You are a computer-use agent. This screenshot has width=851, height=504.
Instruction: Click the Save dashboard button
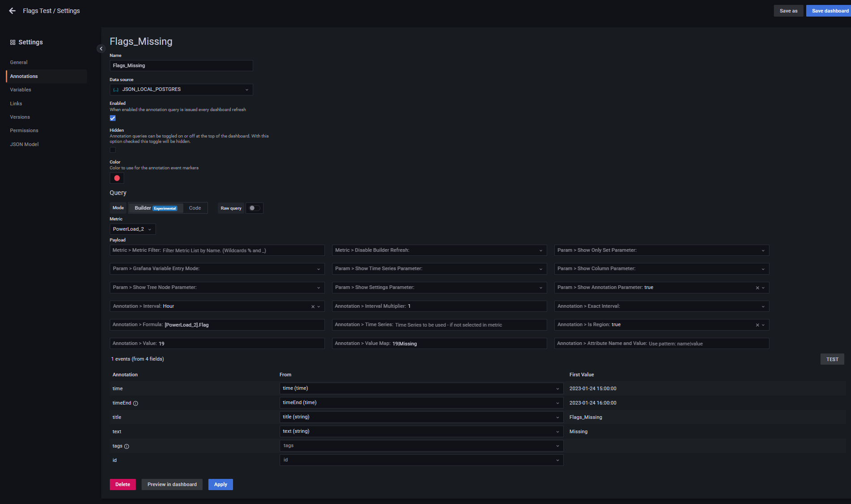tap(829, 11)
